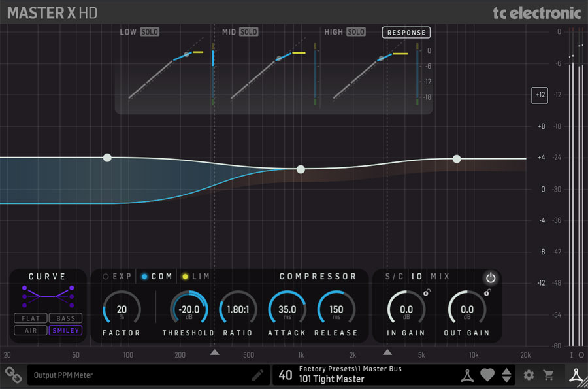Screen dimensions: 588x389
Task: Open the IO tab
Action: (417, 277)
